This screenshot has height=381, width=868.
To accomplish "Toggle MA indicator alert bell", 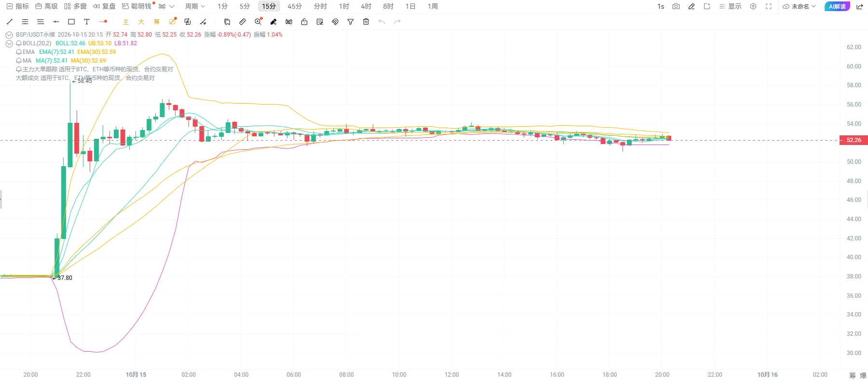I will [x=19, y=61].
